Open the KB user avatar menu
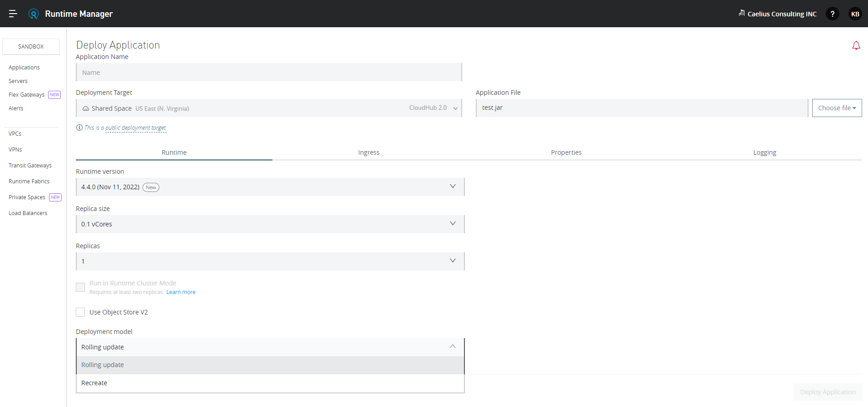The height and width of the screenshot is (407, 868). click(x=855, y=14)
